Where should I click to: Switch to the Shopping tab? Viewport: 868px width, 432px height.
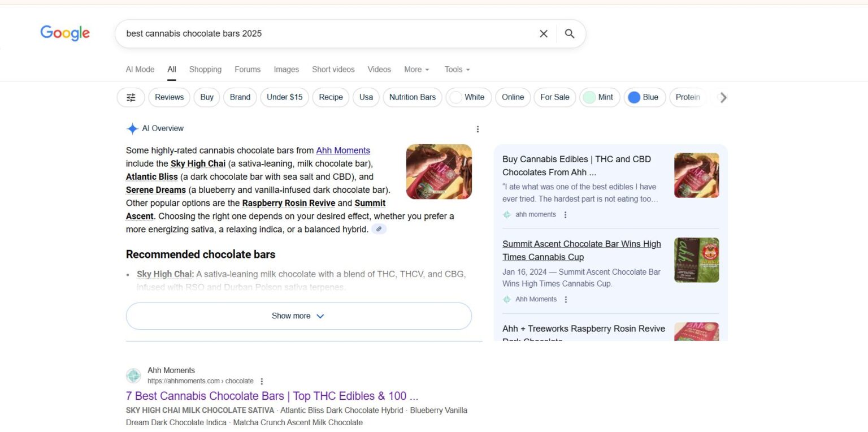tap(205, 70)
